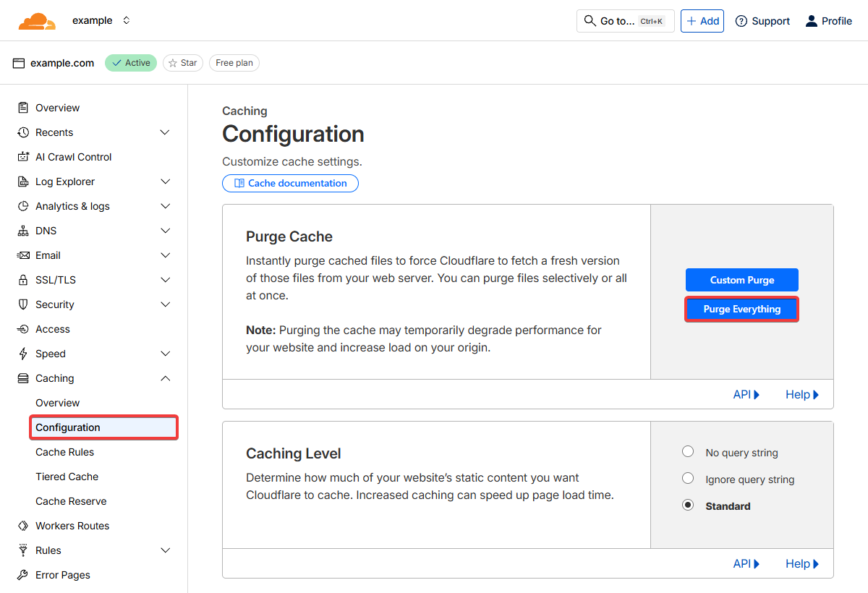The height and width of the screenshot is (593, 868).
Task: Click the Overview clipboard icon in sidebar
Action: (23, 108)
